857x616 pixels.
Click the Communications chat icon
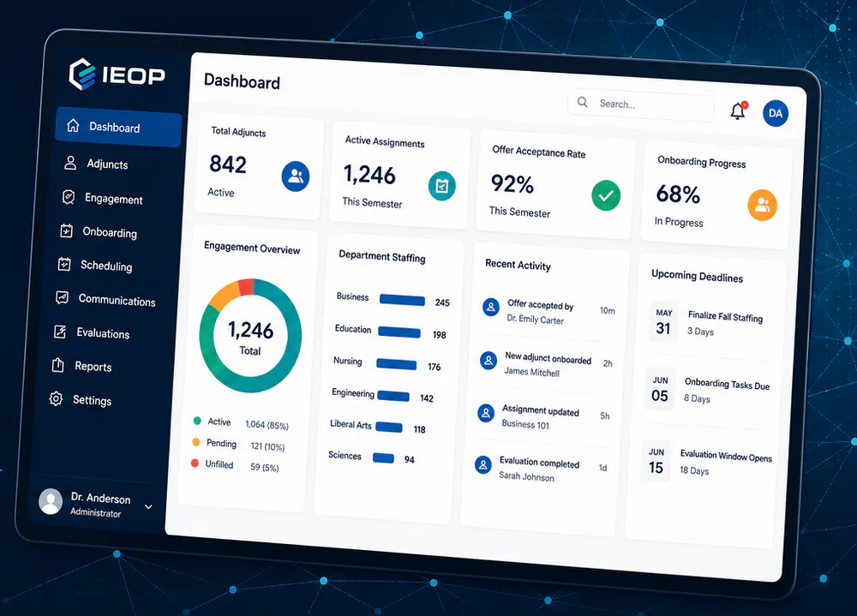pyautogui.click(x=63, y=298)
